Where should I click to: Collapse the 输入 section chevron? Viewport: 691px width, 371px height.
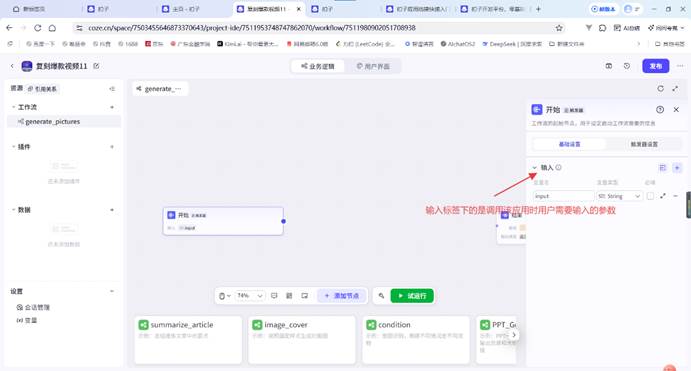(535, 167)
